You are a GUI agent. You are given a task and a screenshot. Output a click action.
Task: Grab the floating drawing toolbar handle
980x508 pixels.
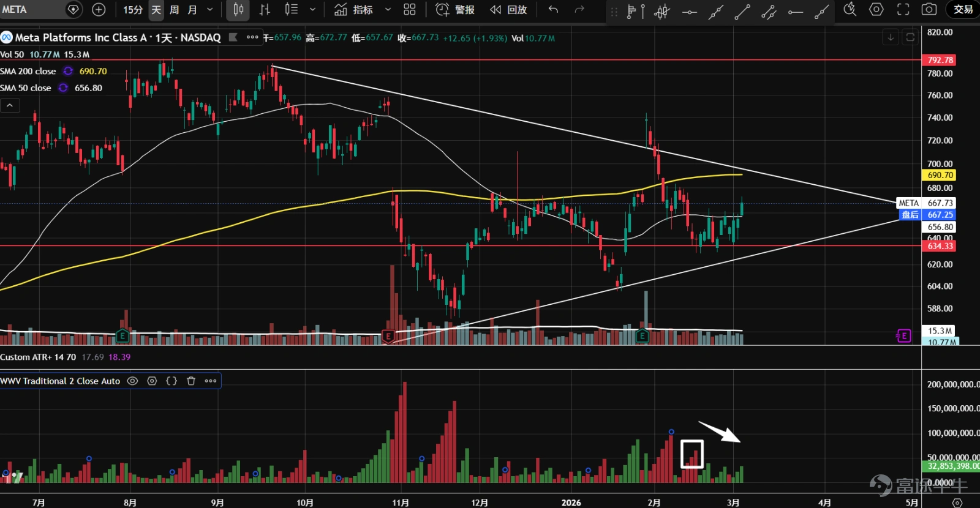[x=614, y=11]
